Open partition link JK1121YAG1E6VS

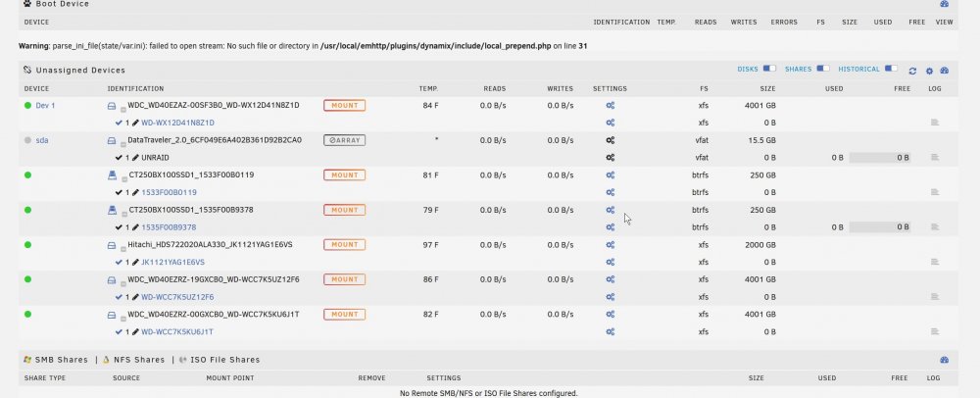(172, 263)
